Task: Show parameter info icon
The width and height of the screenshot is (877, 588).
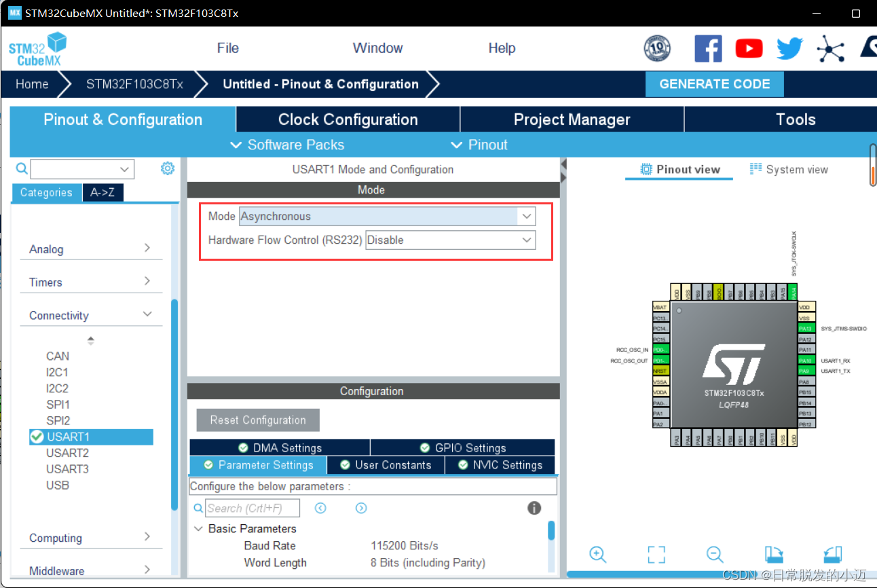Action: point(534,508)
